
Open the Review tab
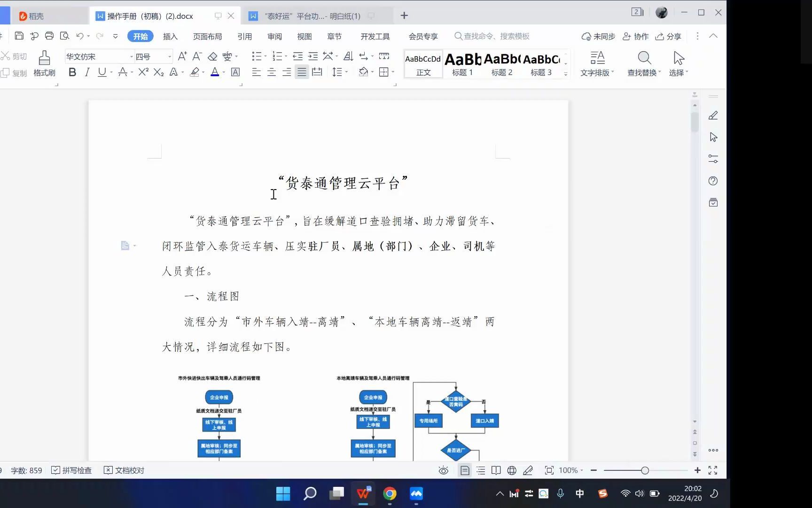[274, 36]
